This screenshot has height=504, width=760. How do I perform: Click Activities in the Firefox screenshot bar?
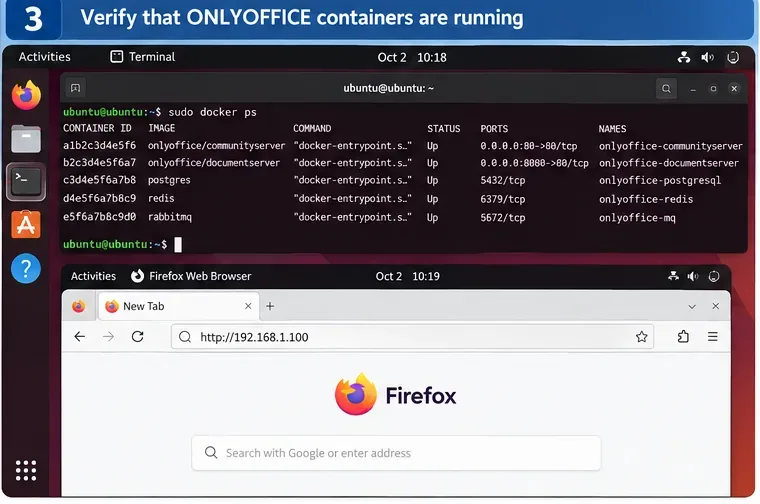pos(94,276)
